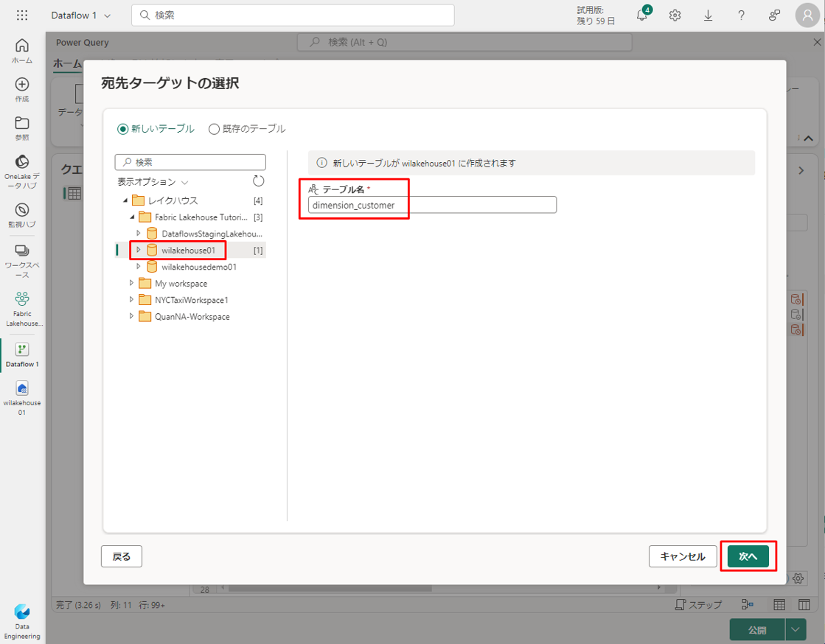Expand the right pane chevron
The width and height of the screenshot is (825, 644).
(x=801, y=170)
